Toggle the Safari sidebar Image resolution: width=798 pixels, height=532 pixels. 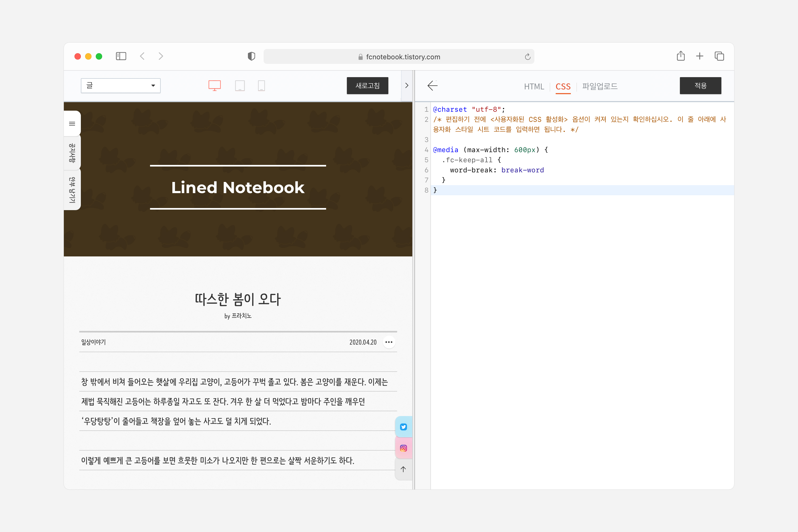(121, 56)
